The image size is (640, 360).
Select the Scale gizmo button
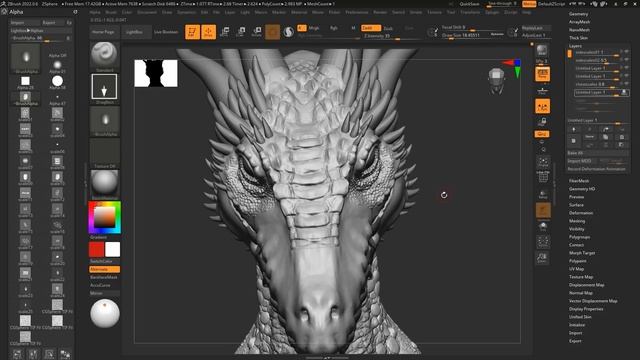pos(241,32)
